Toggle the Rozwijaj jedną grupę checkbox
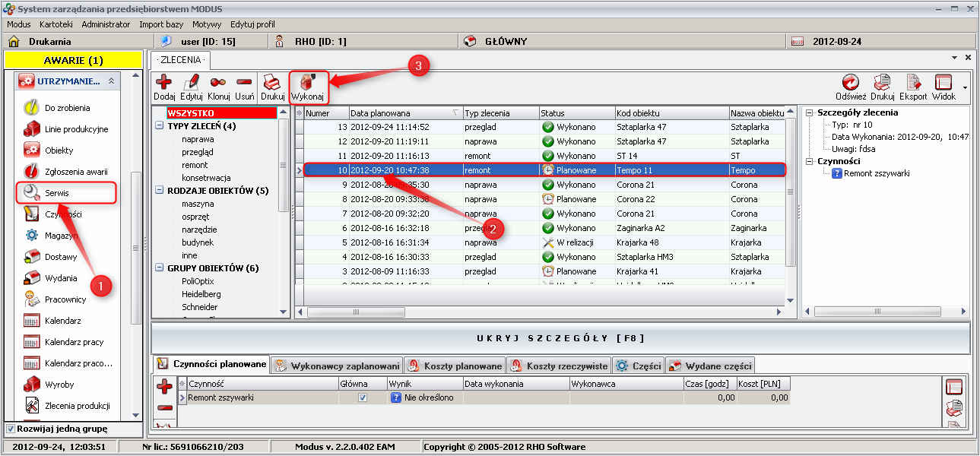Screen dimensions: 980x456 pos(11,429)
